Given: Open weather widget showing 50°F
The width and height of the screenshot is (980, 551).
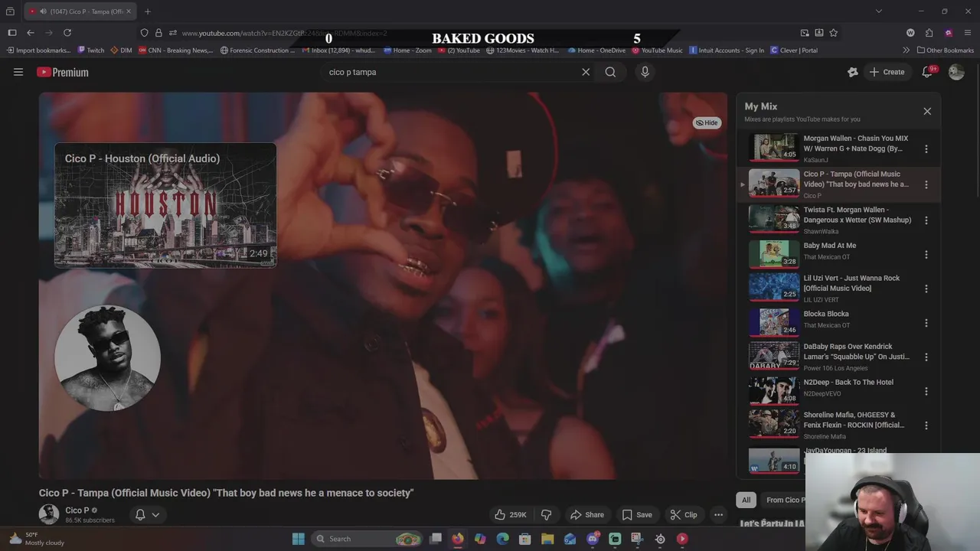Looking at the screenshot, I should coord(36,539).
